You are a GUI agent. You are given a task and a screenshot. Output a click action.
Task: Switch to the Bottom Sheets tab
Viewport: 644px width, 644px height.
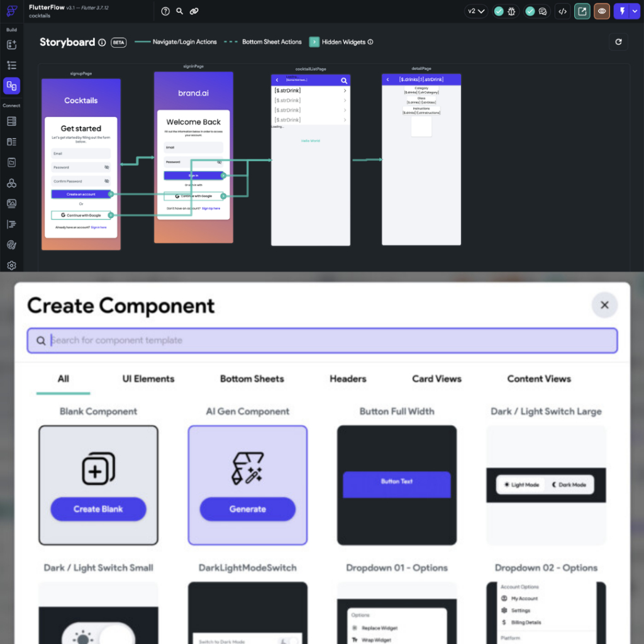(x=252, y=379)
